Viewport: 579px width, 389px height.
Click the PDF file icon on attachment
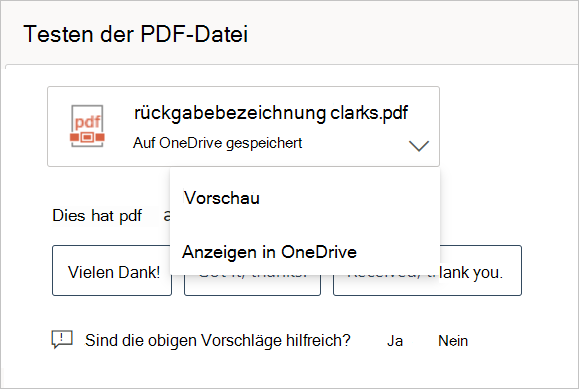tap(87, 126)
